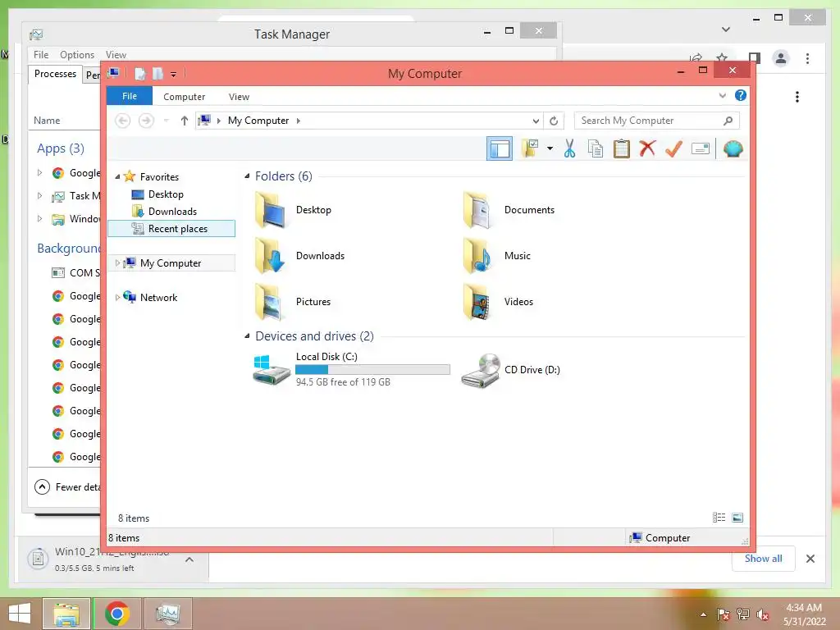Click Fewer details in Task Manager

[x=67, y=487]
